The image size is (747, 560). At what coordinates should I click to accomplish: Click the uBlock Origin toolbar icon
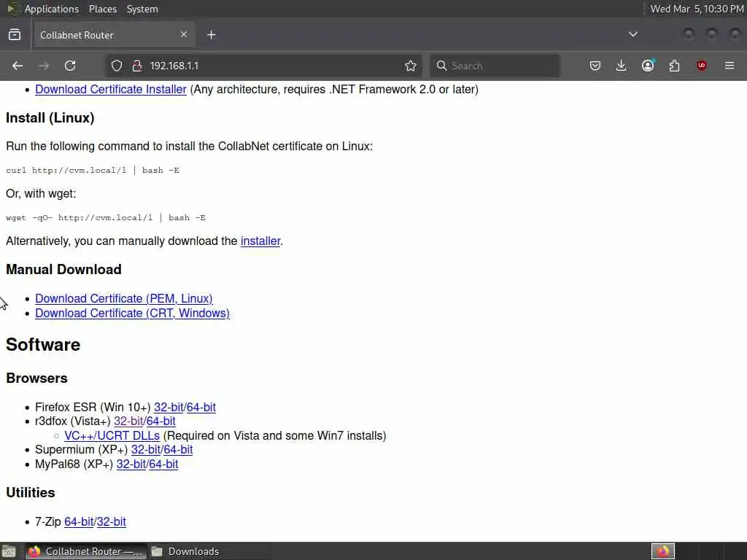(701, 66)
